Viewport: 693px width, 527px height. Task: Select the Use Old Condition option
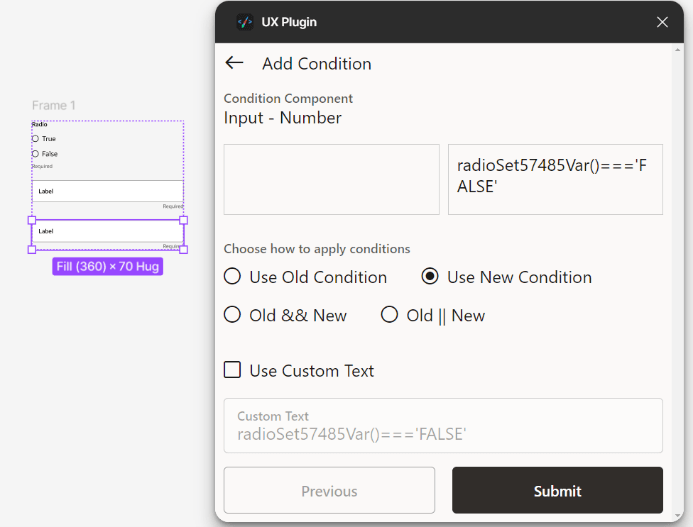pyautogui.click(x=233, y=277)
